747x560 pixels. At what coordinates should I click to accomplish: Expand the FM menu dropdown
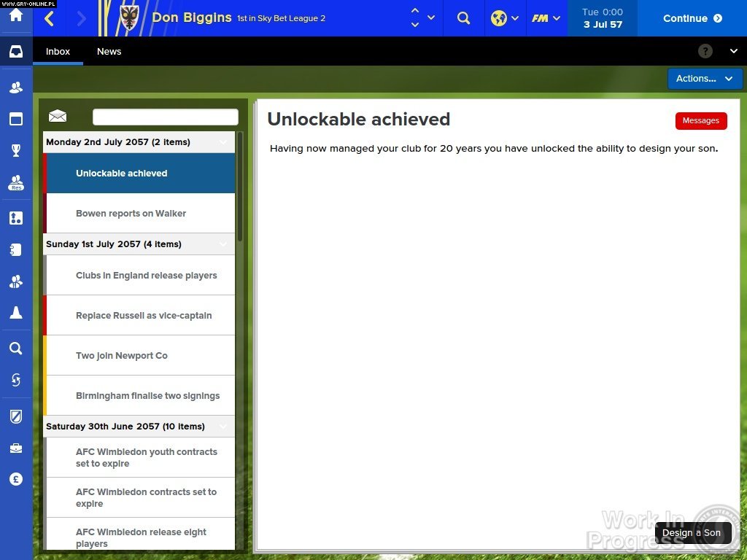[x=546, y=18]
